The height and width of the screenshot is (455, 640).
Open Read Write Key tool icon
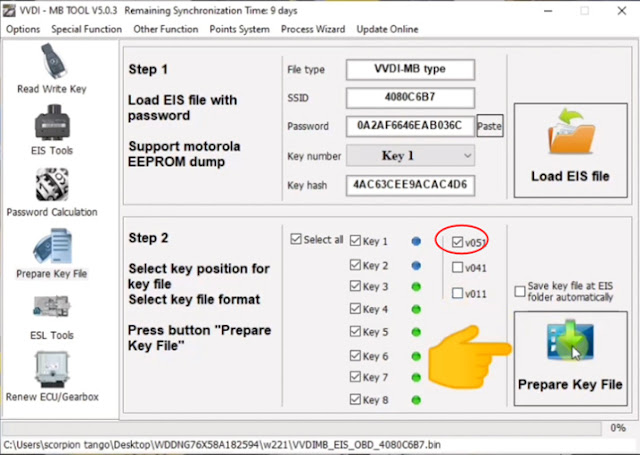pos(52,61)
